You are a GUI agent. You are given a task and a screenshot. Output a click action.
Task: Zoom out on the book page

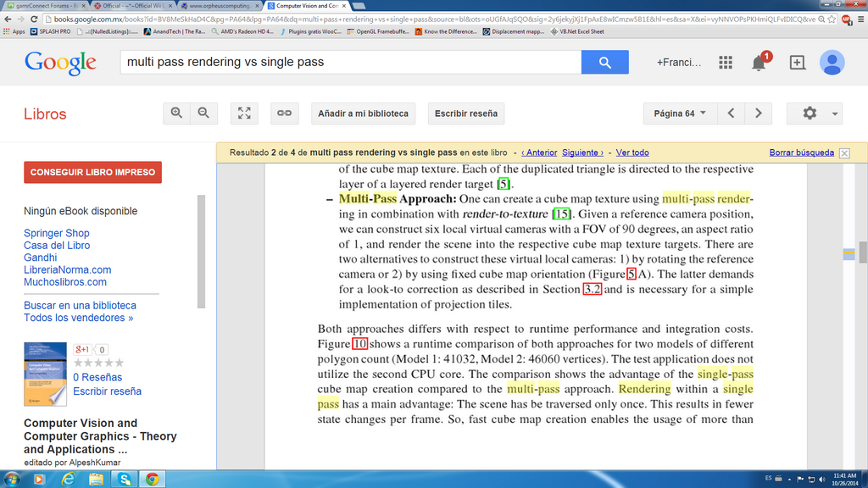point(203,114)
